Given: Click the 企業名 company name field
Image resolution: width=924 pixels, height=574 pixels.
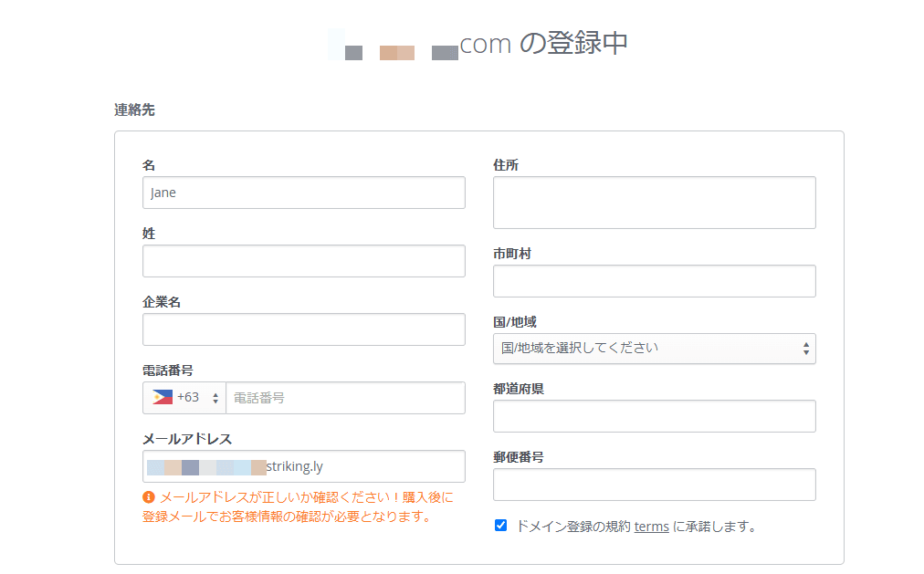Looking at the screenshot, I should 303,329.
